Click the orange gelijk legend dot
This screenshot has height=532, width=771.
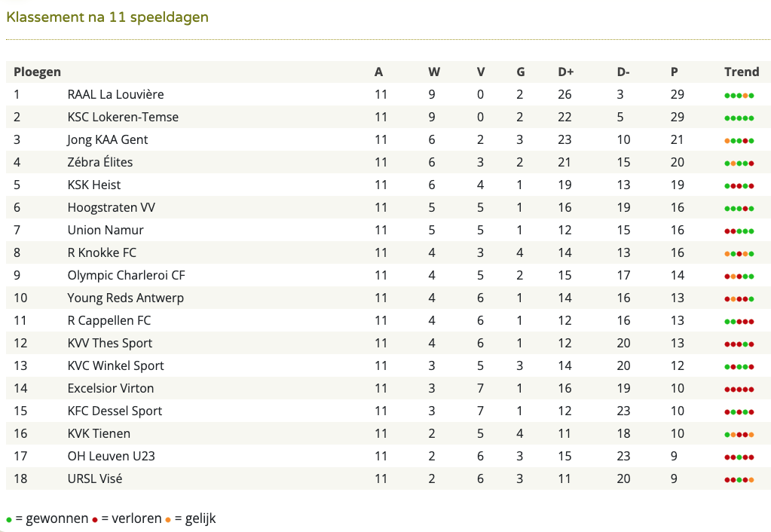pos(168,520)
